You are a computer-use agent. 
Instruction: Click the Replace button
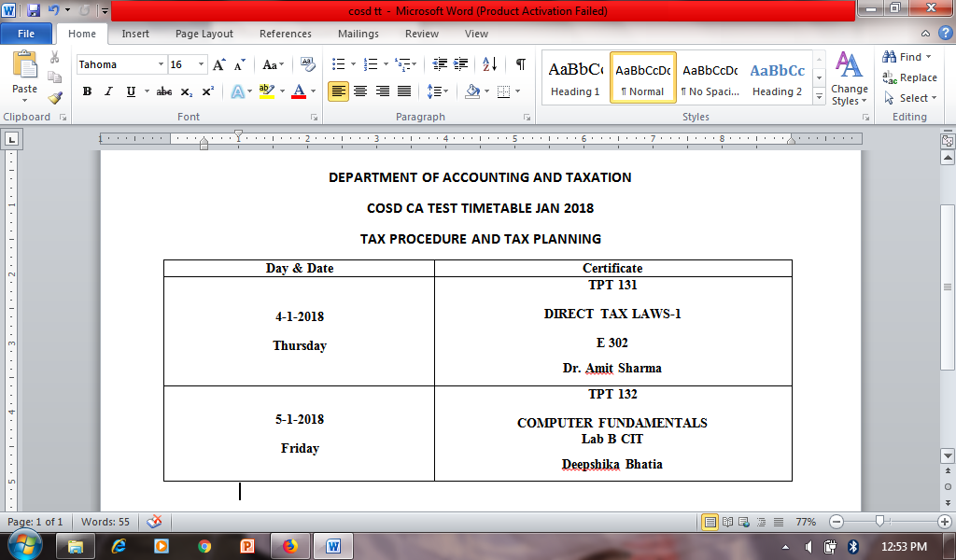pos(910,77)
